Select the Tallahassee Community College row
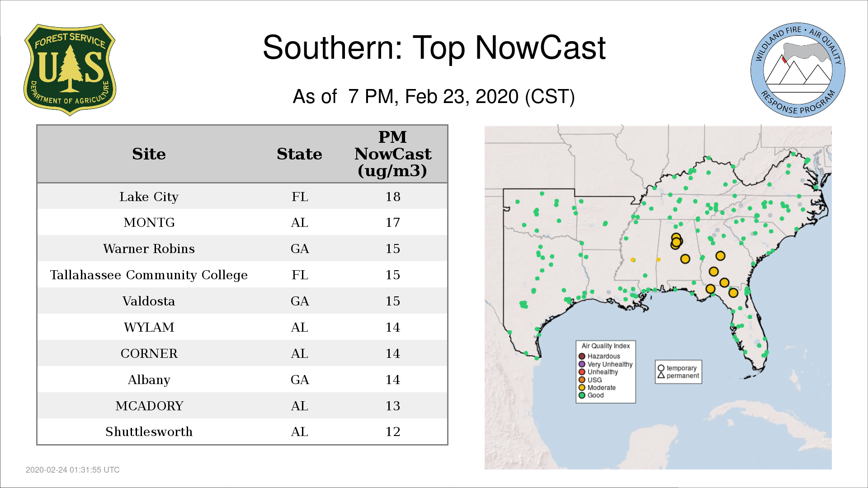The height and width of the screenshot is (488, 868). pos(242,275)
